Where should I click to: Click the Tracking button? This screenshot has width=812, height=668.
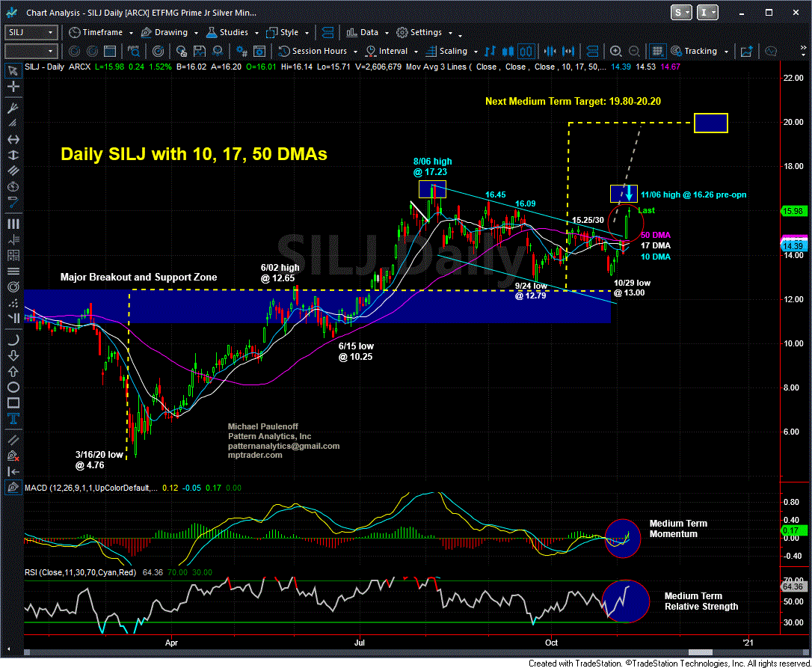pos(694,51)
